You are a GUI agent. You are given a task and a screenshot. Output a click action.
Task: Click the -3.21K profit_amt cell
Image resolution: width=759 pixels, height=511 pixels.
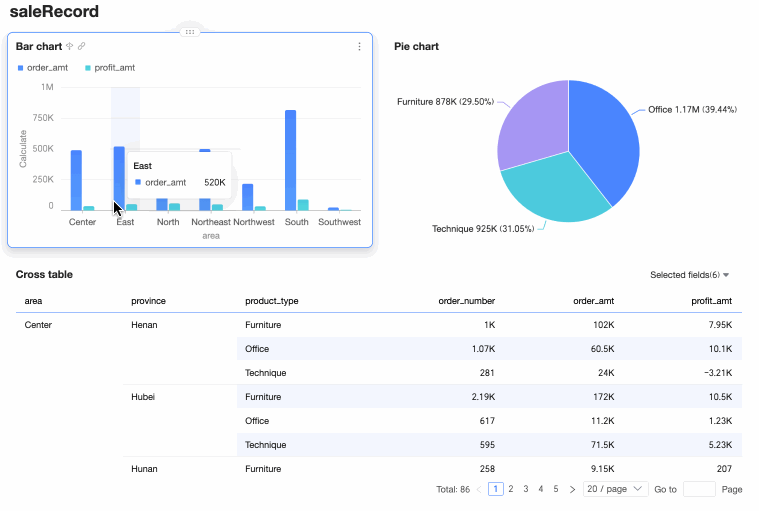(x=718, y=373)
